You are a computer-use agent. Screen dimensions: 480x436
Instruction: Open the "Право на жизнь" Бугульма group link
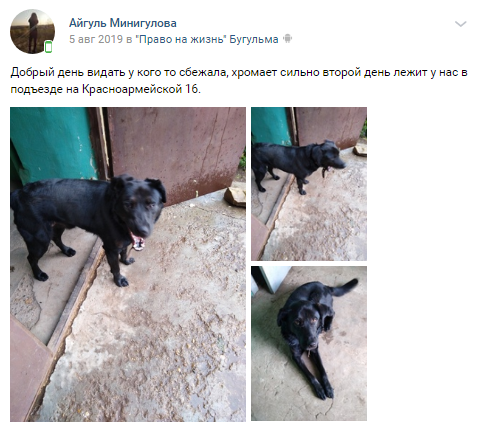(x=207, y=39)
